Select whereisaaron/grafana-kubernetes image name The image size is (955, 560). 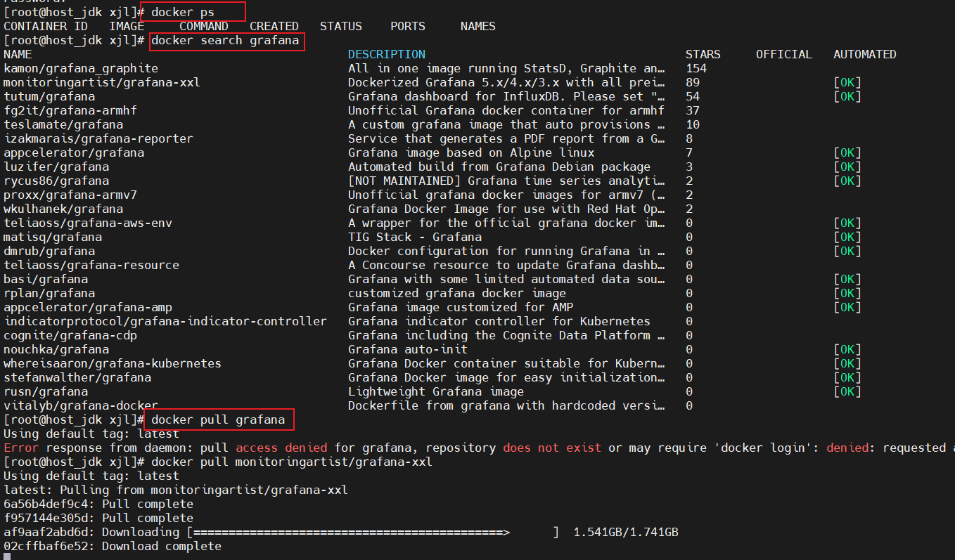[113, 363]
